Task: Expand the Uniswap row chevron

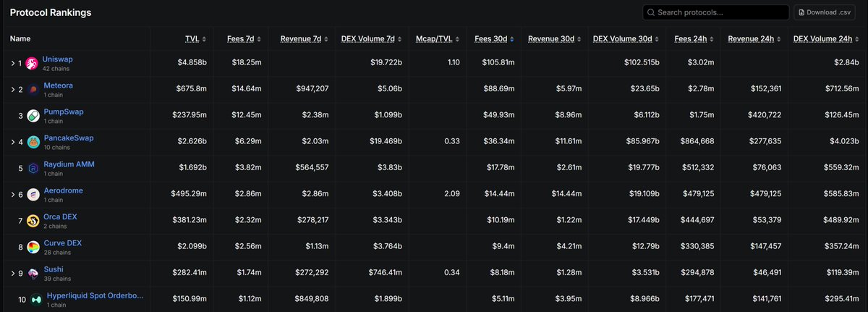Action: [12, 64]
